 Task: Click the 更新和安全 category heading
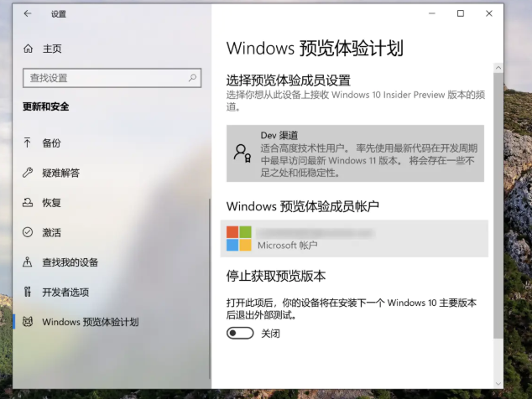46,106
